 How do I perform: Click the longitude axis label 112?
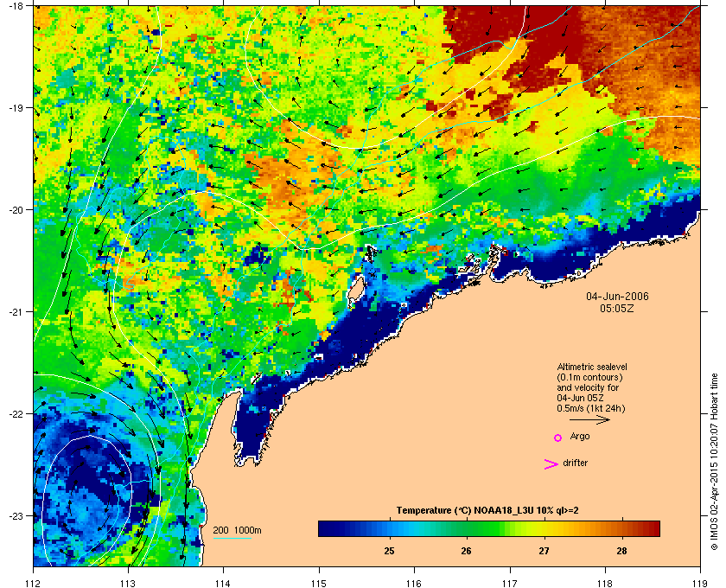[34, 584]
